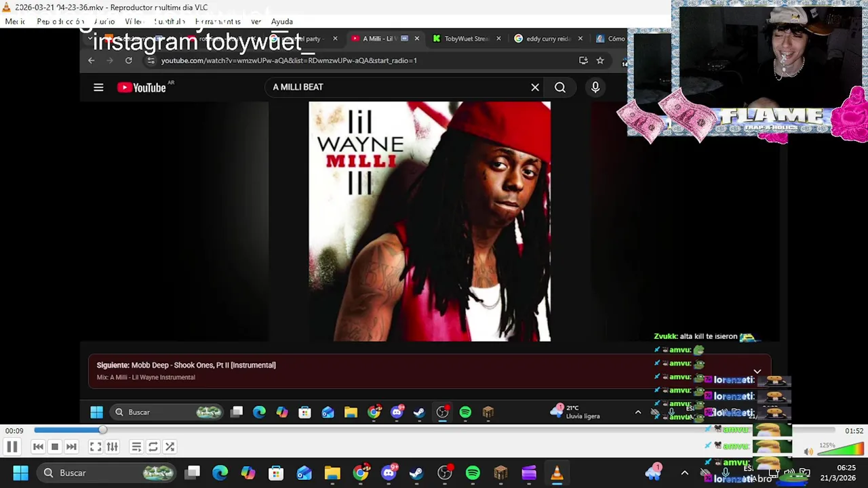
Task: Launch Microsoft Edge from bottom taskbar
Action: [x=220, y=473]
